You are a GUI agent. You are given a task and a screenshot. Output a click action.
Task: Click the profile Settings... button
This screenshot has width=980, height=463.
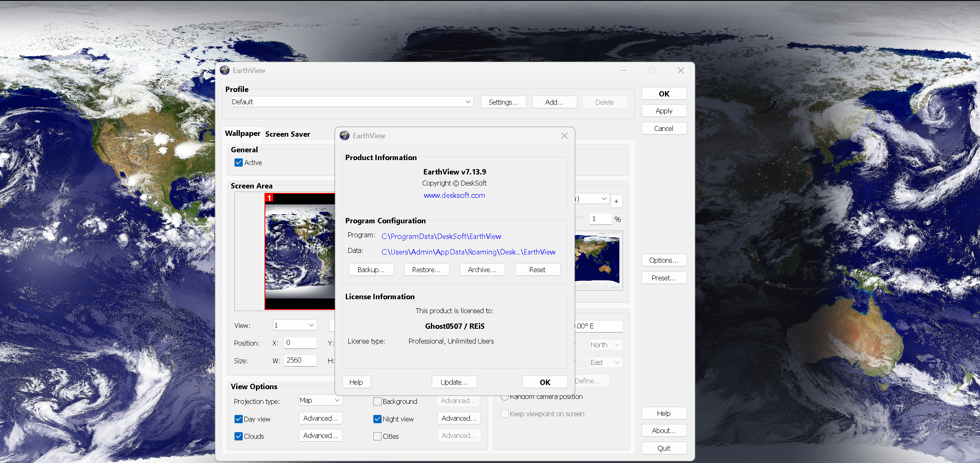point(504,102)
